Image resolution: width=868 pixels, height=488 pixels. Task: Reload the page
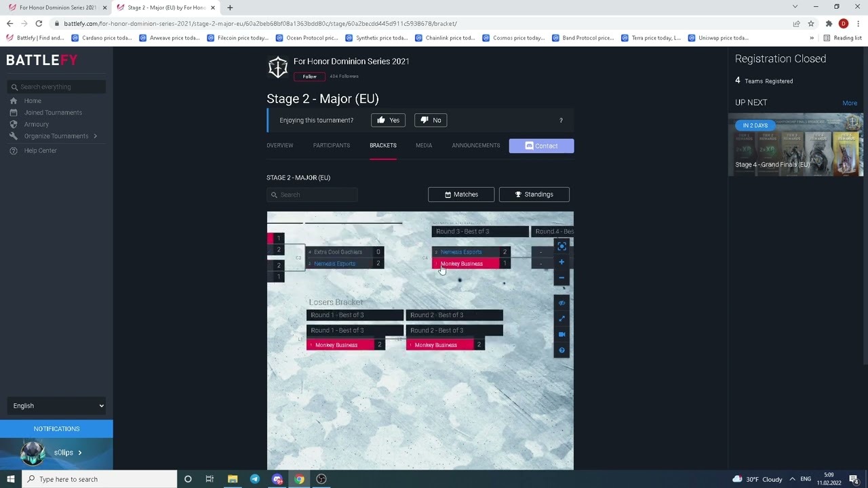click(x=39, y=24)
